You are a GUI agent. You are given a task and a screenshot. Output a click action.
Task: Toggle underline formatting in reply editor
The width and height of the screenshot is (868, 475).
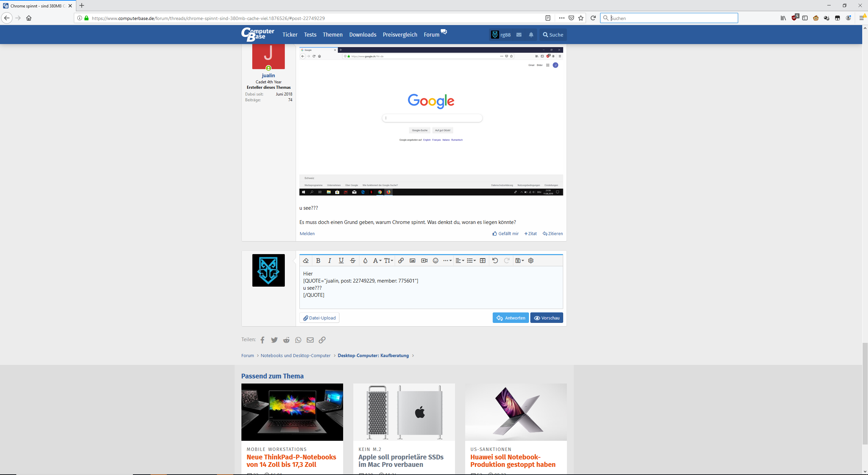click(341, 261)
